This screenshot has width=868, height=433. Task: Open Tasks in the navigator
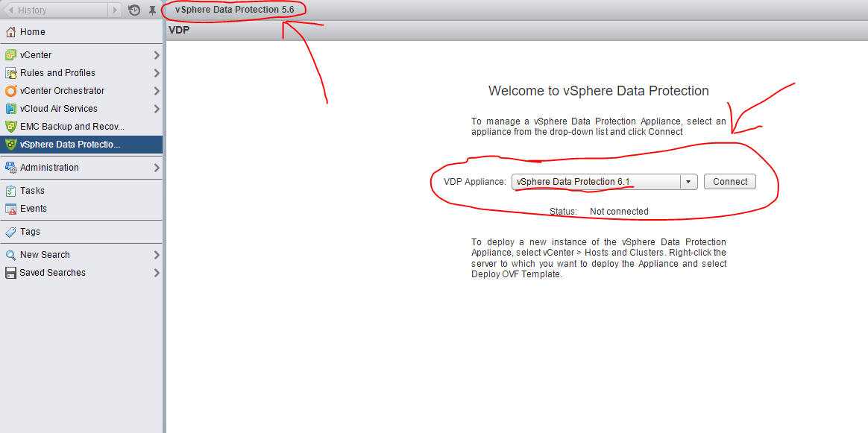click(x=81, y=191)
